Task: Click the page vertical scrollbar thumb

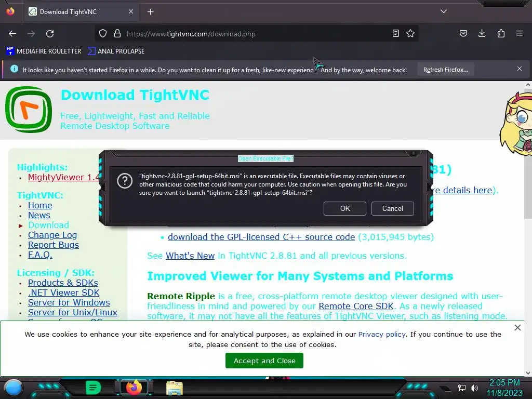Action: [x=528, y=154]
